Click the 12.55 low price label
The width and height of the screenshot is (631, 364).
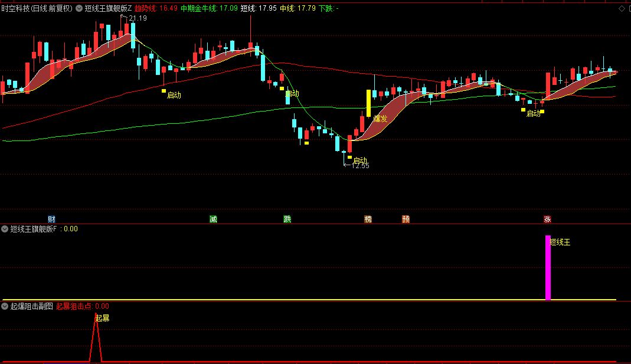pos(360,166)
